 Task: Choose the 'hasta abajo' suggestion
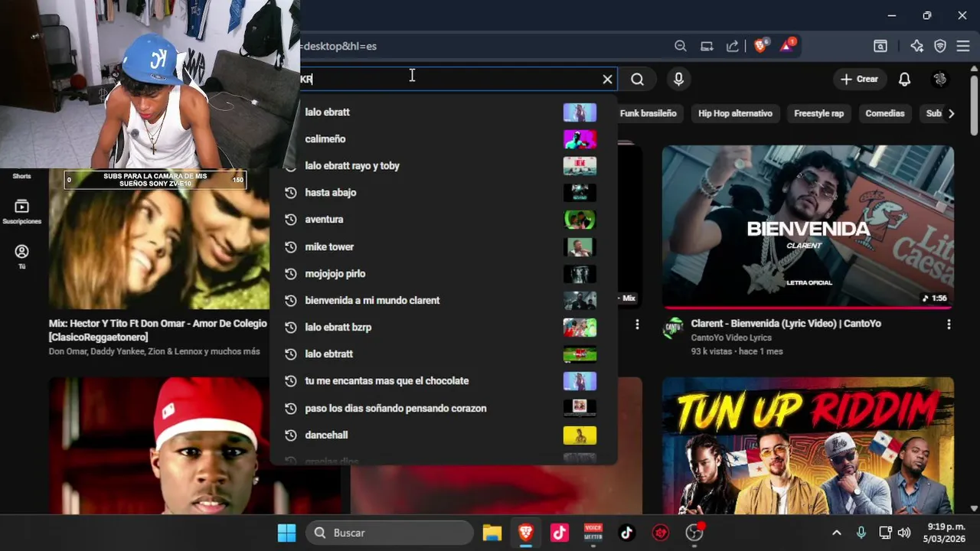(444, 192)
